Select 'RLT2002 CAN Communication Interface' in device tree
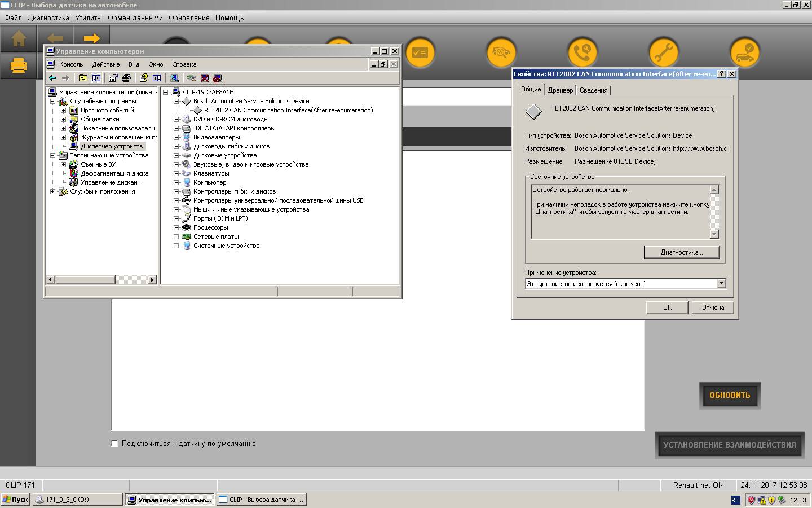Viewport: 812px width, 508px height. (288, 111)
